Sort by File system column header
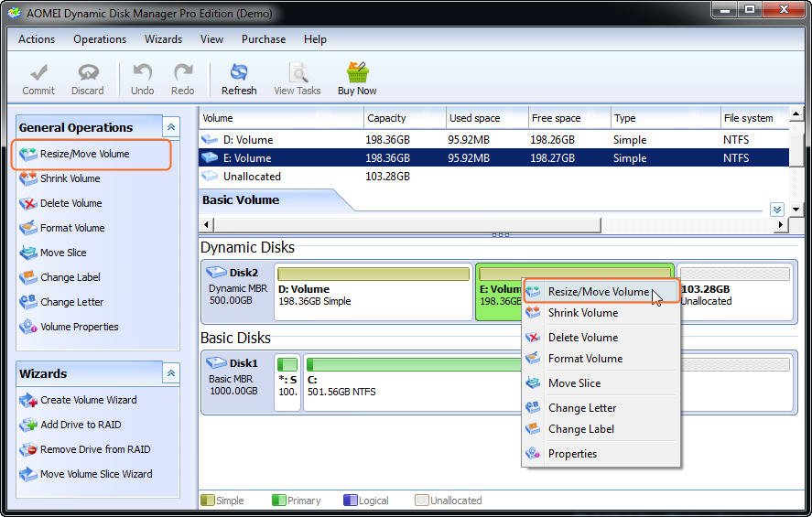This screenshot has width=812, height=517. [x=754, y=118]
